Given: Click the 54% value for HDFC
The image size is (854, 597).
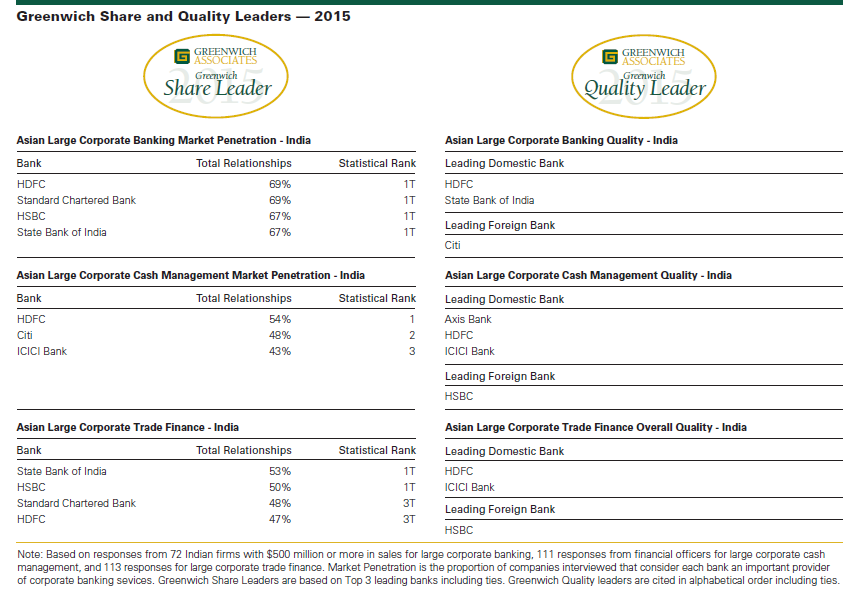Looking at the screenshot, I should click(280, 319).
